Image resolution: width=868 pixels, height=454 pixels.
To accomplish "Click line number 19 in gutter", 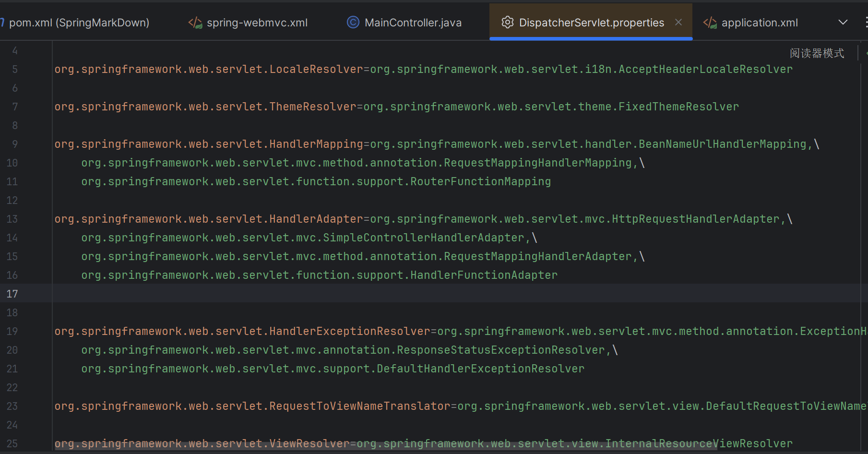I will [x=12, y=331].
